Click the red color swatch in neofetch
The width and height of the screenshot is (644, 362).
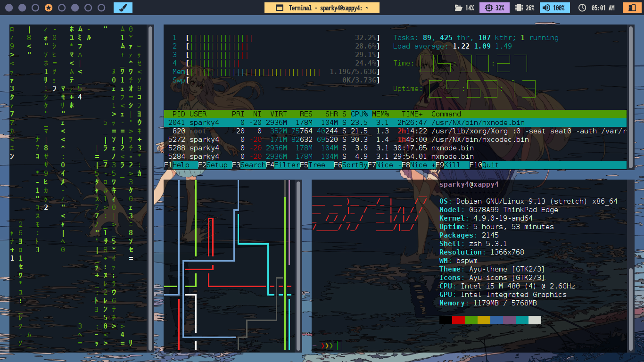[x=458, y=320]
